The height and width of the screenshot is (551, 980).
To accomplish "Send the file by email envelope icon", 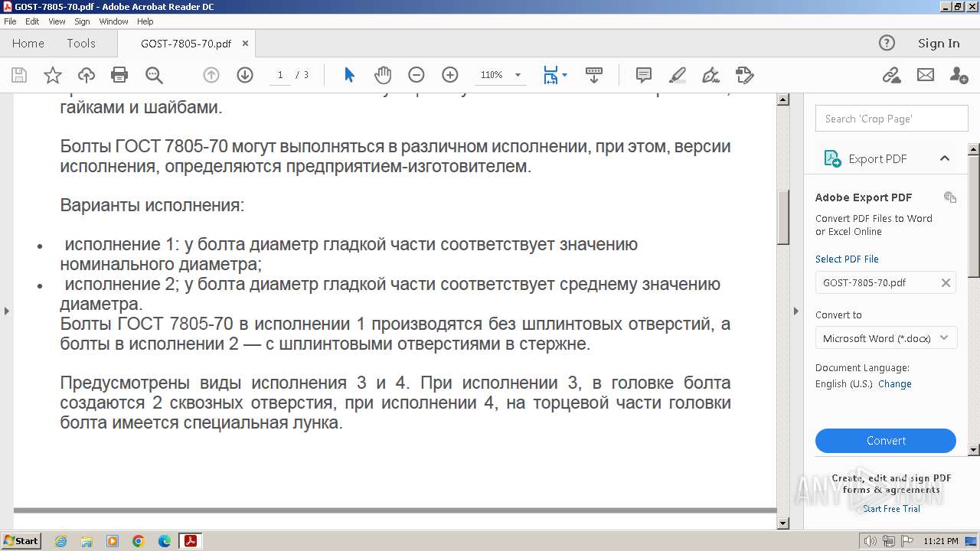I will click(x=926, y=75).
